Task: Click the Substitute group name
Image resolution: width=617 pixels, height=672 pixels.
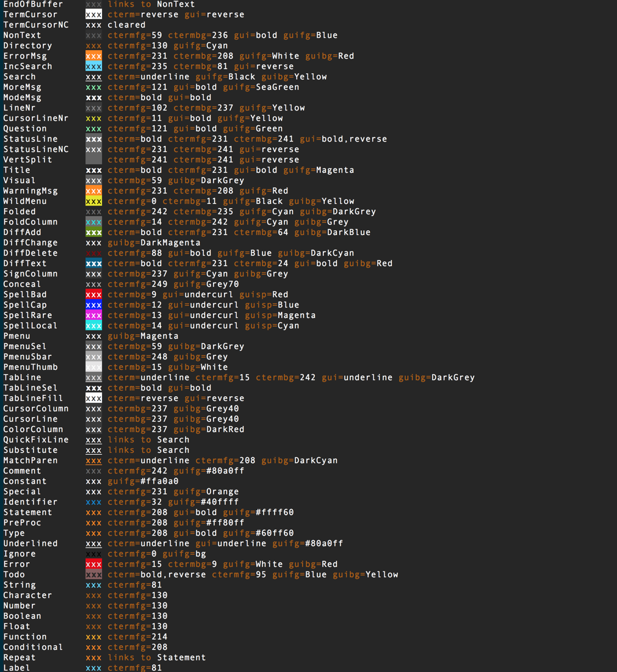Action: point(31,450)
